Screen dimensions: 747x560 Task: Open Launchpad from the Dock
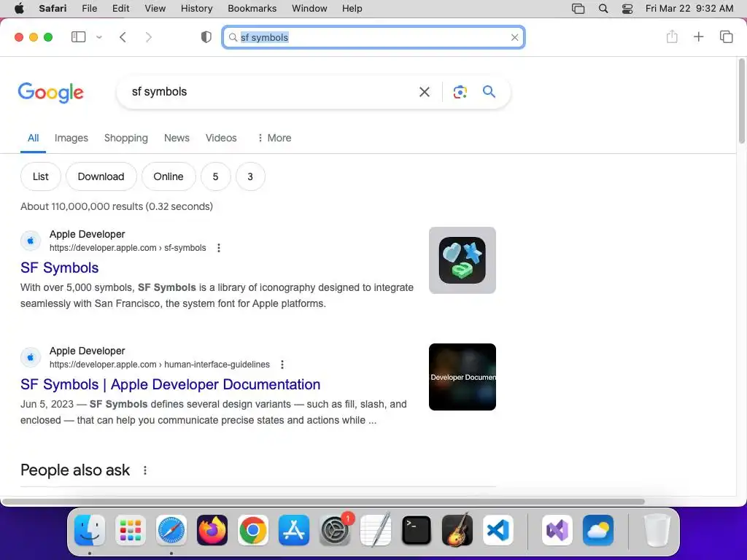click(x=131, y=530)
